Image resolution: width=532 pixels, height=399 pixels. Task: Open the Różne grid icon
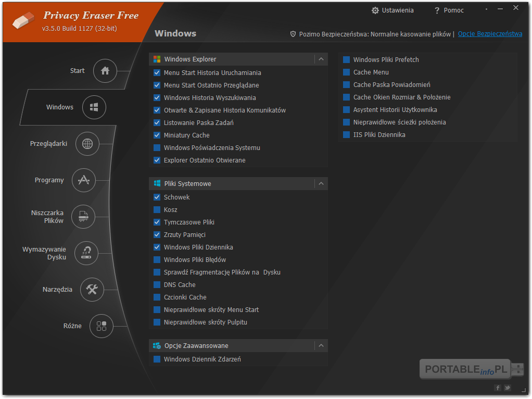click(x=102, y=326)
